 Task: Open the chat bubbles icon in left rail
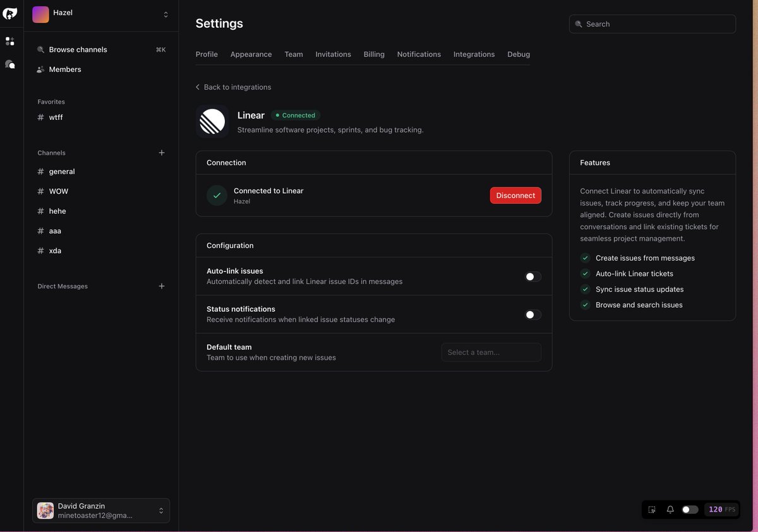coord(10,64)
